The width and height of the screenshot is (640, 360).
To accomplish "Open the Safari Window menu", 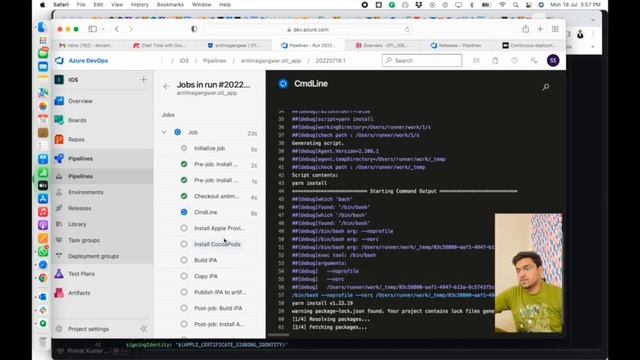I will (x=201, y=4).
